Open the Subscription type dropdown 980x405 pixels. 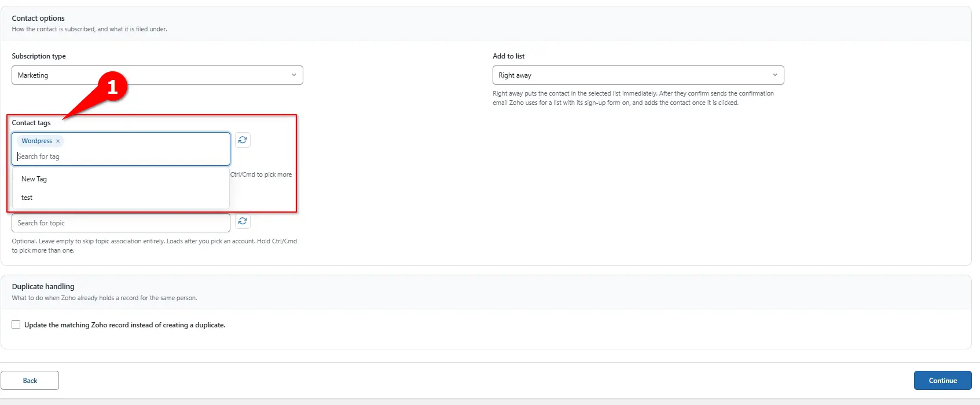tap(157, 75)
